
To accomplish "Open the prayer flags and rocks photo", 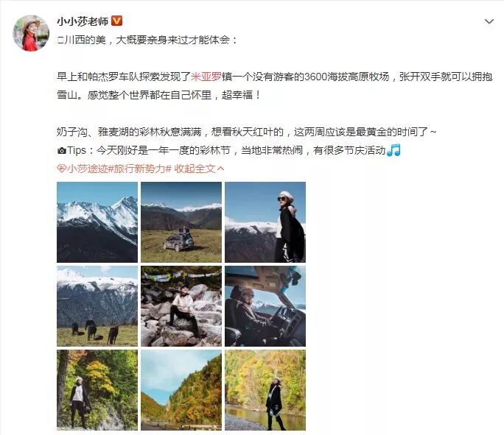I will pos(181,306).
